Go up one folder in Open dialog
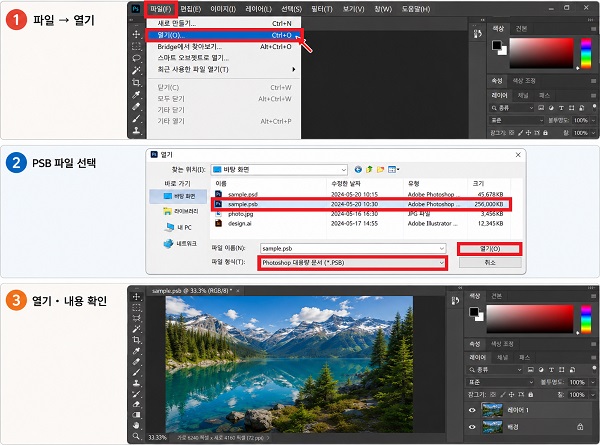The image size is (600, 445). coord(369,170)
